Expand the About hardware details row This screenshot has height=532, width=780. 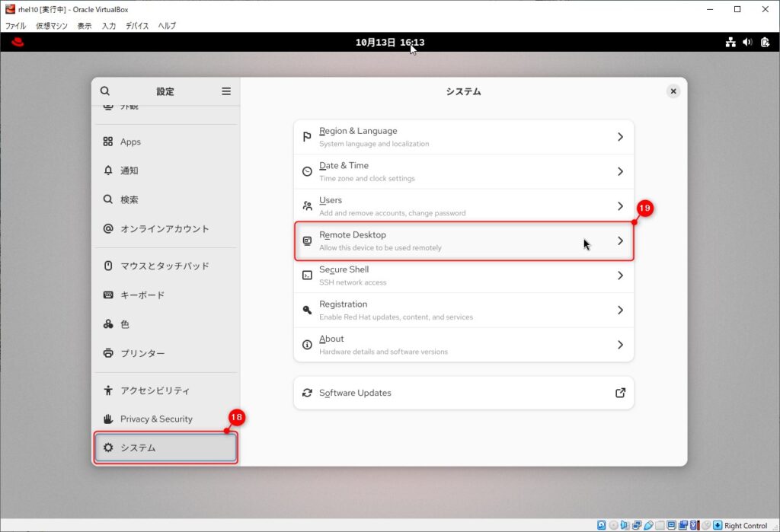point(463,344)
